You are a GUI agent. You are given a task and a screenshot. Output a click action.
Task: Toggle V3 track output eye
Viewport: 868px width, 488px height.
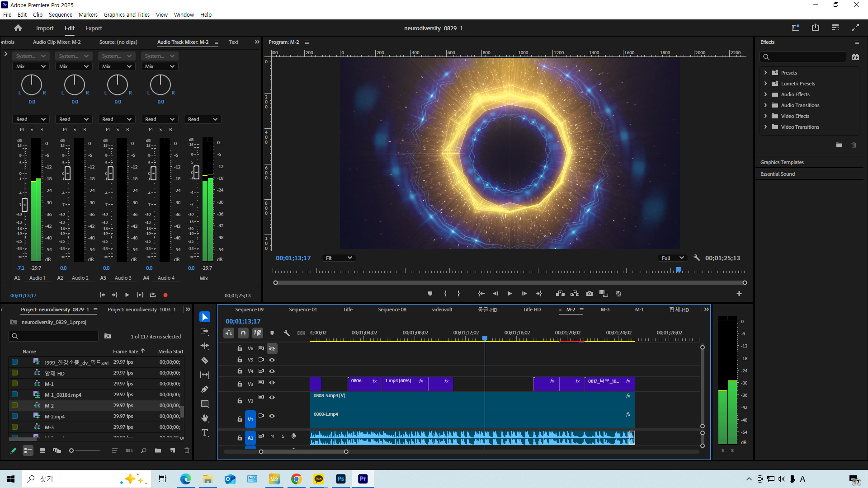[272, 383]
